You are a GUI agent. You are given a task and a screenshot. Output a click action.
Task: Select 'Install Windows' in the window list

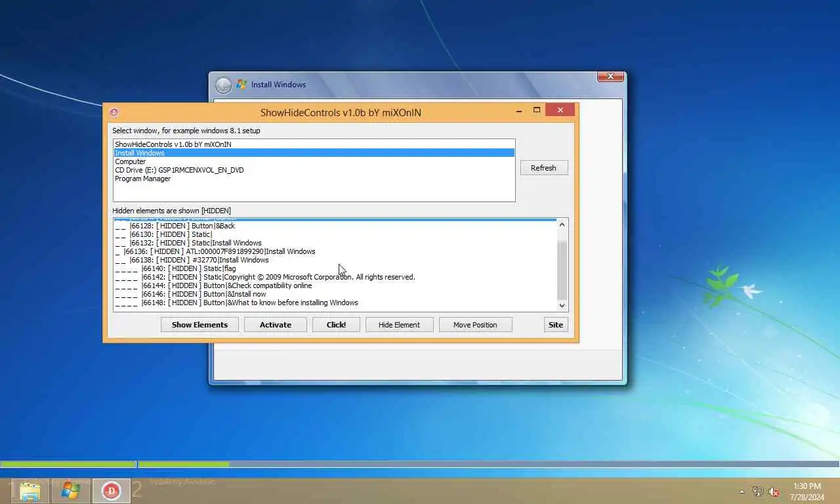click(x=314, y=153)
